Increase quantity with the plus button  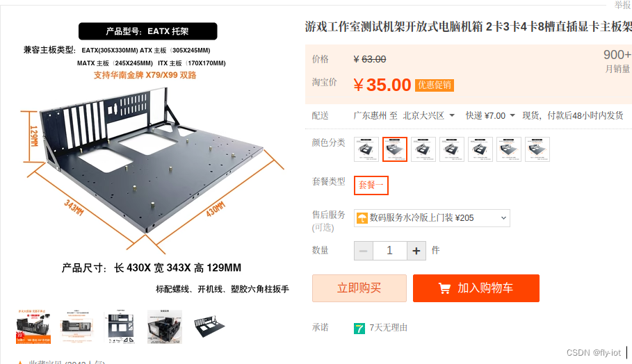pyautogui.click(x=416, y=251)
